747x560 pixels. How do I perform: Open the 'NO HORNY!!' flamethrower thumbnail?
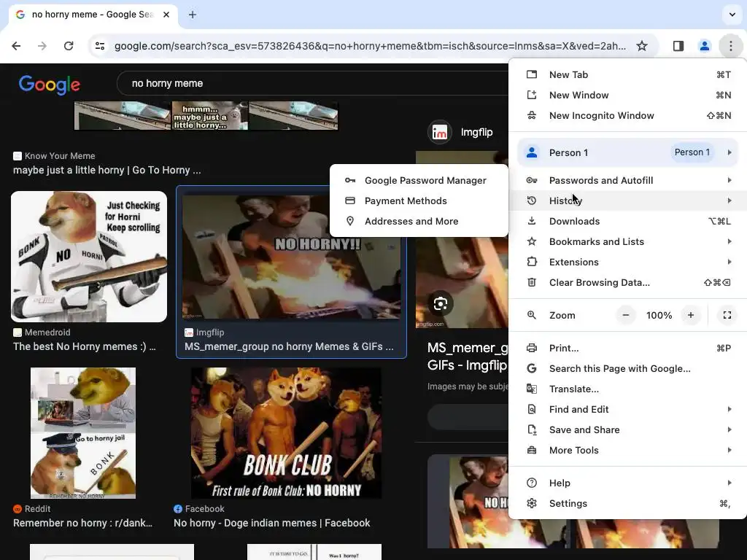click(291, 257)
